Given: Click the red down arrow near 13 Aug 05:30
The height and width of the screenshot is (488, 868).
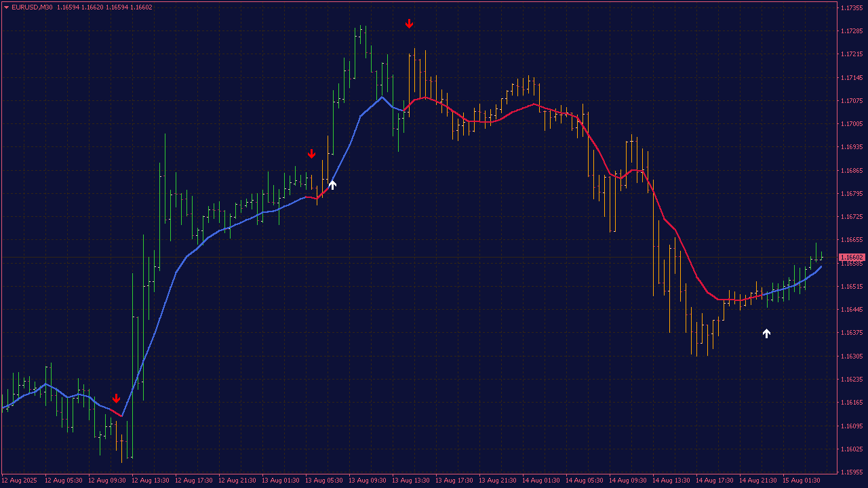Looking at the screenshot, I should (x=311, y=154).
